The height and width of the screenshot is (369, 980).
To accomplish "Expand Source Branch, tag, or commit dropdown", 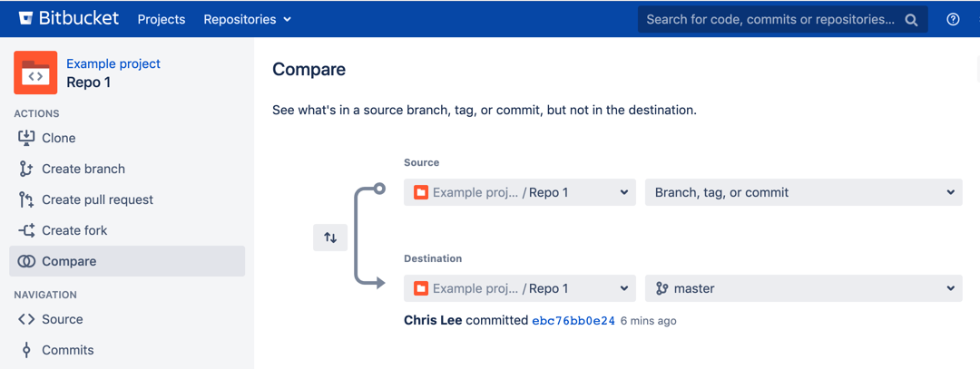I will tap(804, 192).
